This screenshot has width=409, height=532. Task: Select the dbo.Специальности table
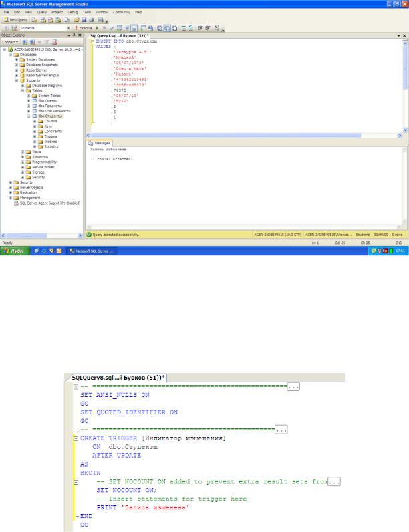(x=54, y=111)
